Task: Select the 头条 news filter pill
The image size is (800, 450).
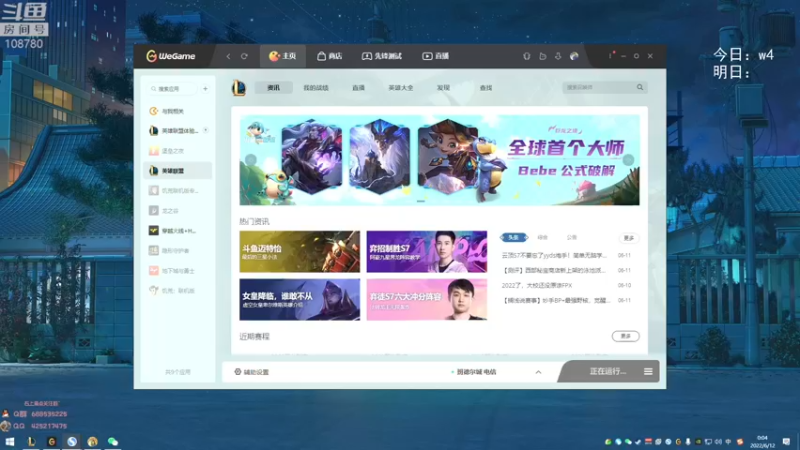Action: 513,237
